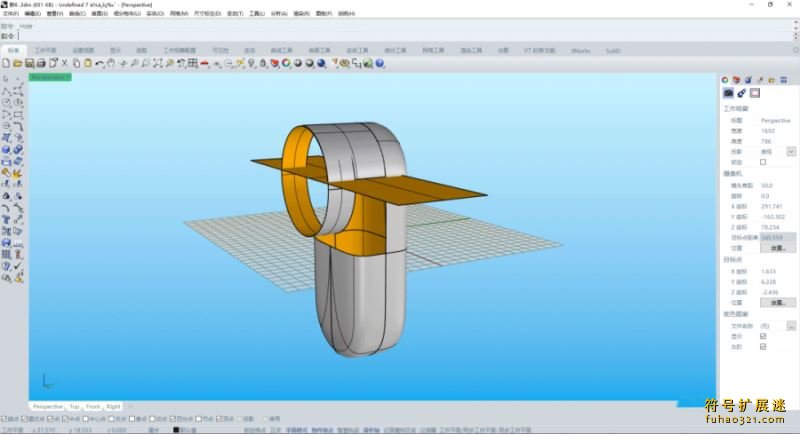Click the blue render sphere icon
Viewport: 800px width, 434px height.
pos(321,63)
